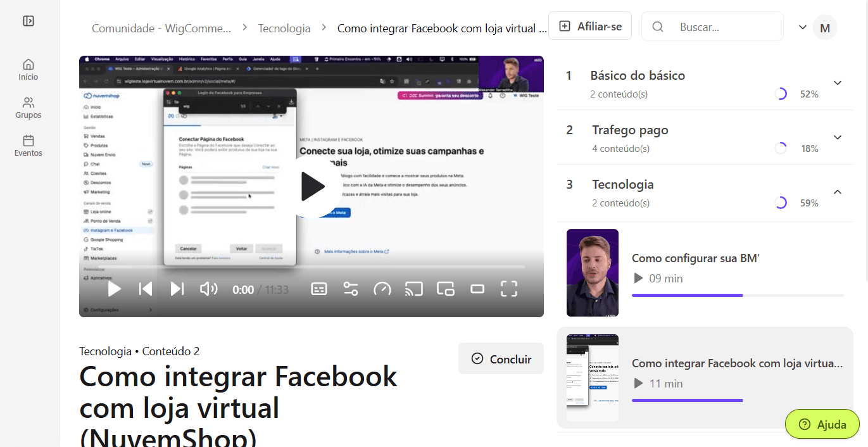Click Tecnologia • Conteúdo 2 label
Viewport: 868px width, 447px height.
pos(139,351)
